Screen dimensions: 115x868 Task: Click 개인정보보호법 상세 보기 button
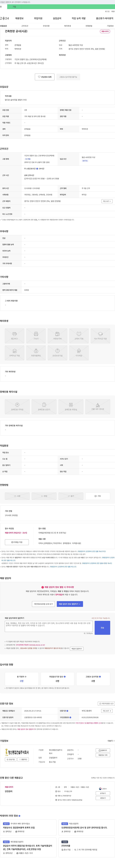point(43,604)
